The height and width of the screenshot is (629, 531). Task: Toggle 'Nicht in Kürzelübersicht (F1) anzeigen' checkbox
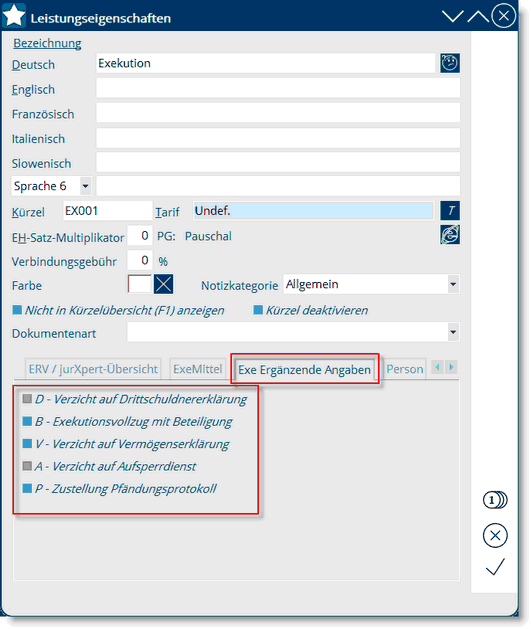pyautogui.click(x=17, y=310)
